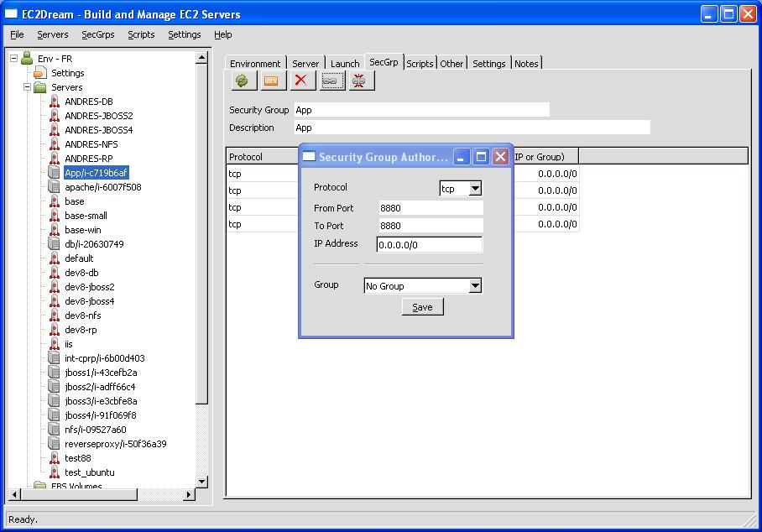
Task: Click the tree horizontal scrollbar right arrow
Action: (189, 494)
